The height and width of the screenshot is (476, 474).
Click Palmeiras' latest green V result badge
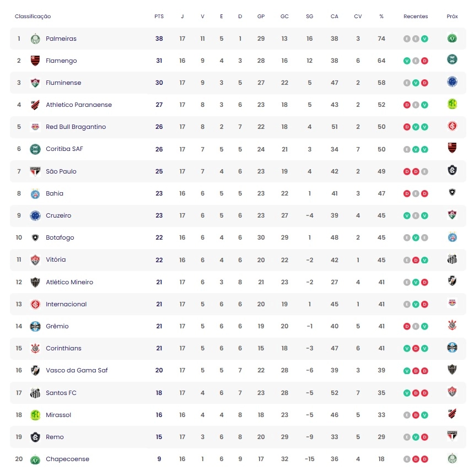click(x=424, y=39)
